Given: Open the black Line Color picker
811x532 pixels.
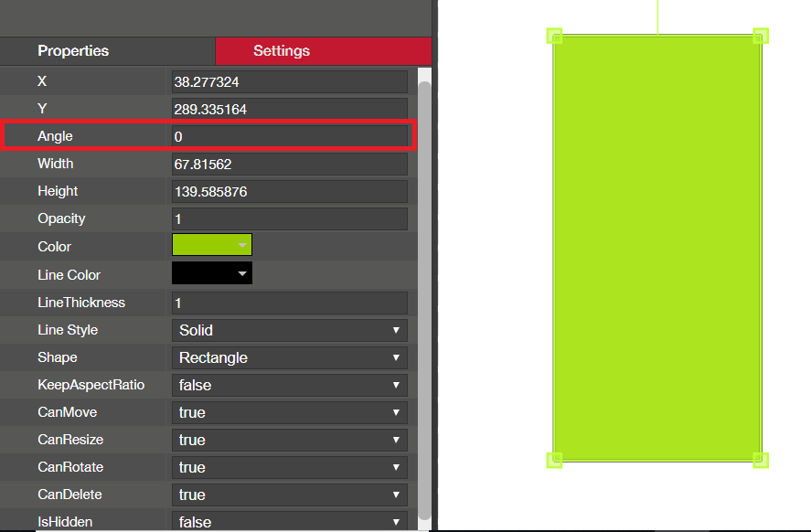Looking at the screenshot, I should pos(212,273).
